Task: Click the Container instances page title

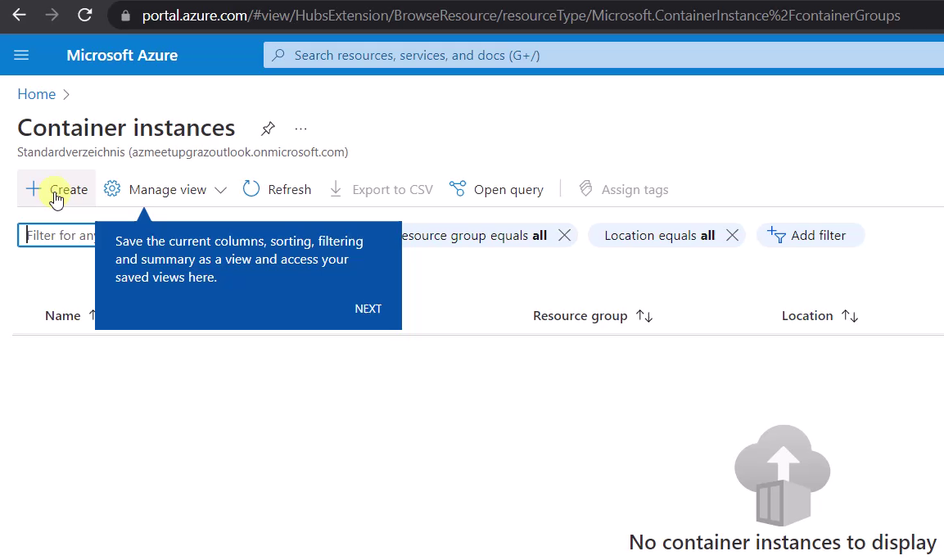Action: [x=126, y=128]
